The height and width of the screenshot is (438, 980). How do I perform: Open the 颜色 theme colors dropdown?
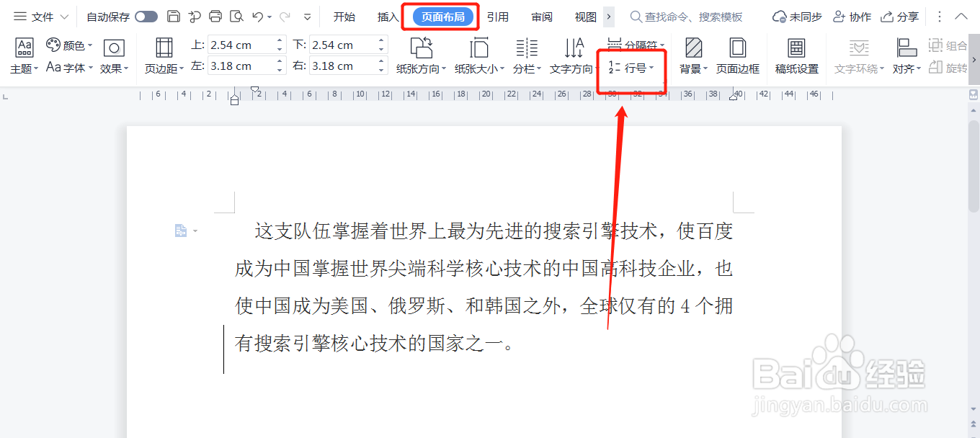tap(69, 45)
